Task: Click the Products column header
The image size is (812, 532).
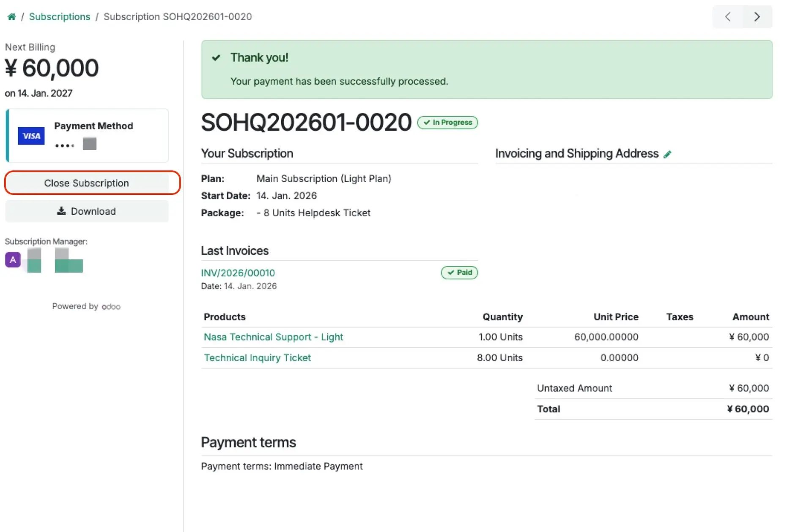Action: click(x=225, y=317)
